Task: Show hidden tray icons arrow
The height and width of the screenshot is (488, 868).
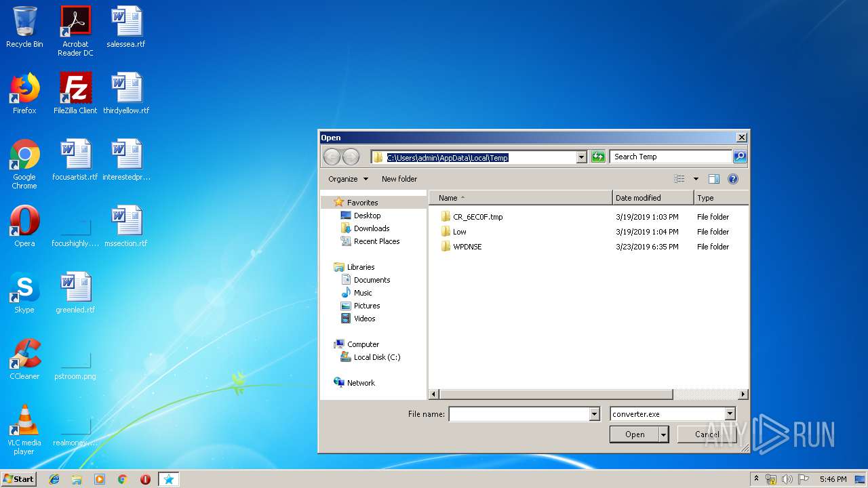Action: (756, 479)
